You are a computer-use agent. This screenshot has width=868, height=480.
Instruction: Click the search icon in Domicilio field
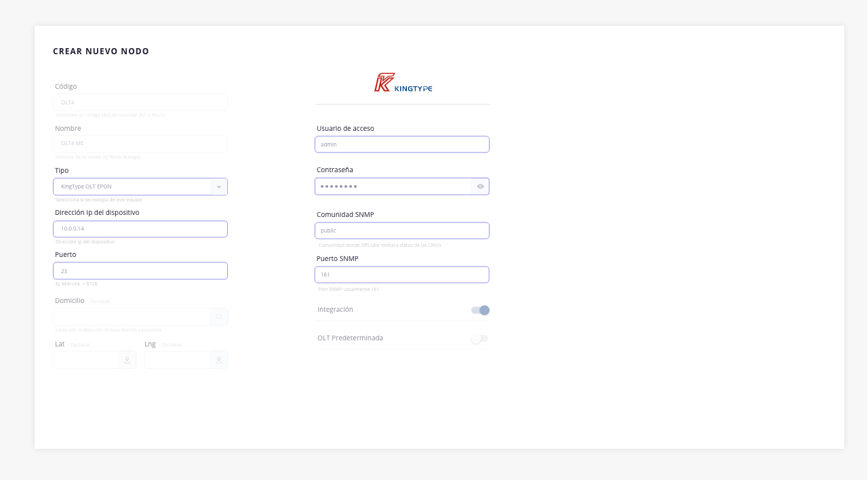[x=219, y=317]
